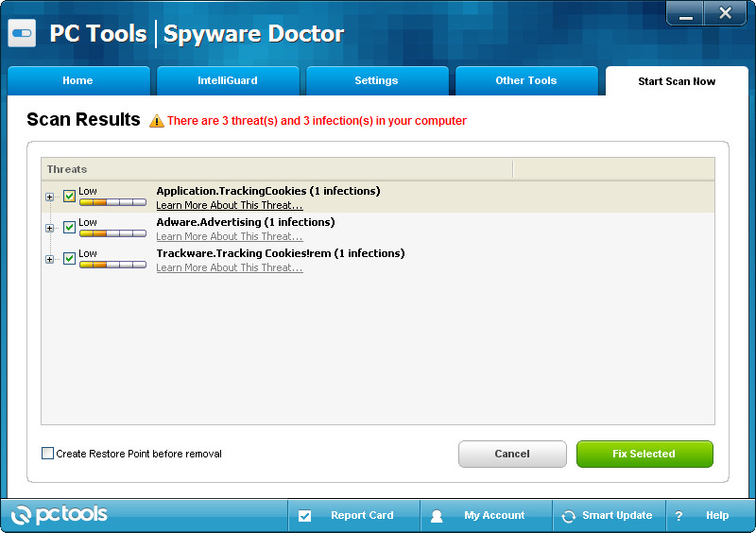Go to Other Tools tab
756x533 pixels.
click(x=526, y=80)
